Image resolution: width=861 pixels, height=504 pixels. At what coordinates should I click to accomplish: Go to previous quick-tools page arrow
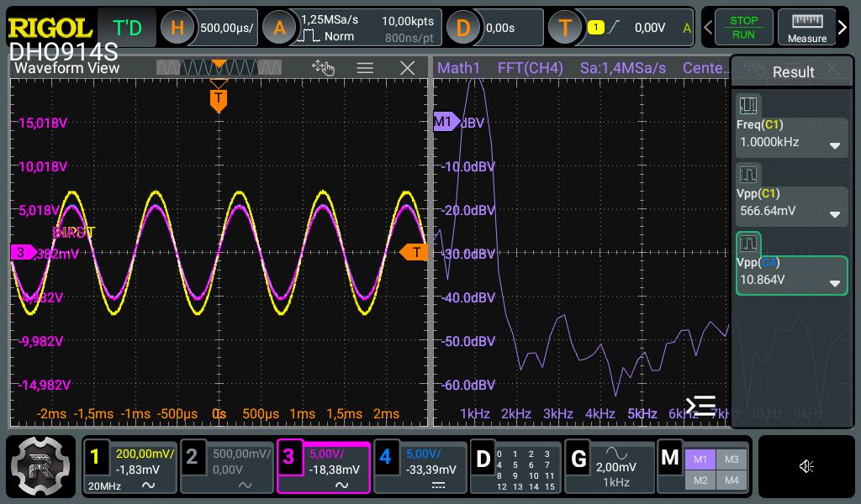coord(708,27)
